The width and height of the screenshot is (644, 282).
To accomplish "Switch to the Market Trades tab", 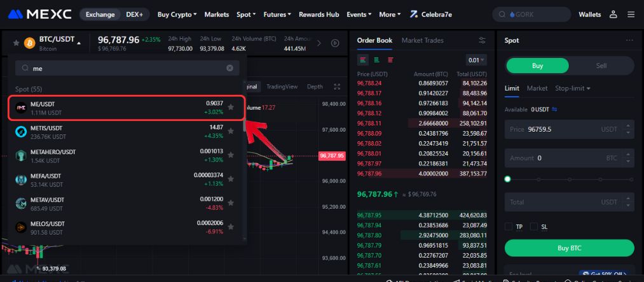I will pos(423,40).
